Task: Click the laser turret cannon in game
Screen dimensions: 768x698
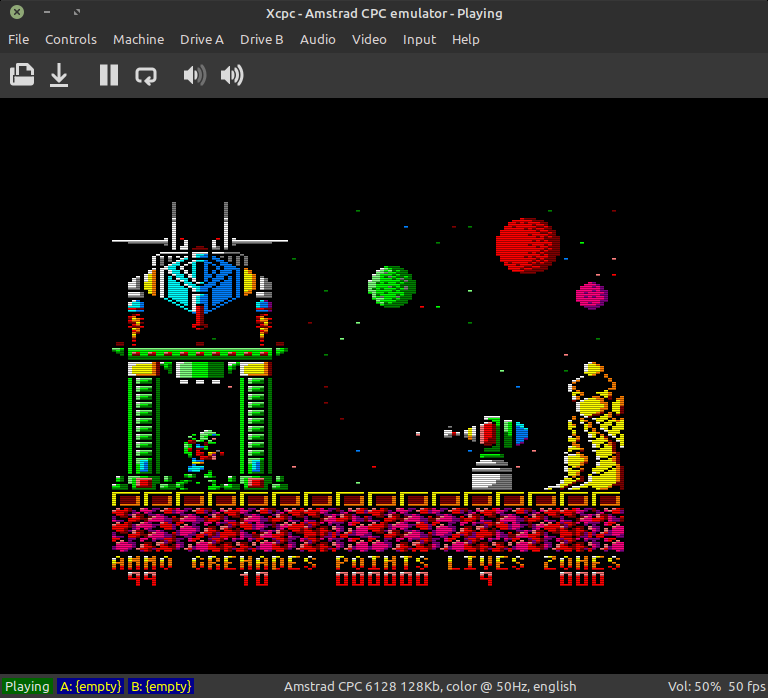Action: coord(488,453)
